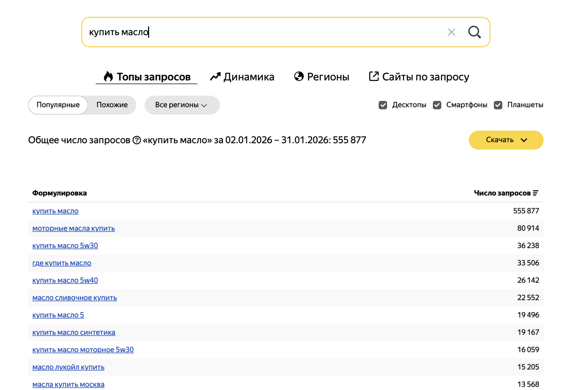Toggle the Смартфоны checkbox

[437, 105]
